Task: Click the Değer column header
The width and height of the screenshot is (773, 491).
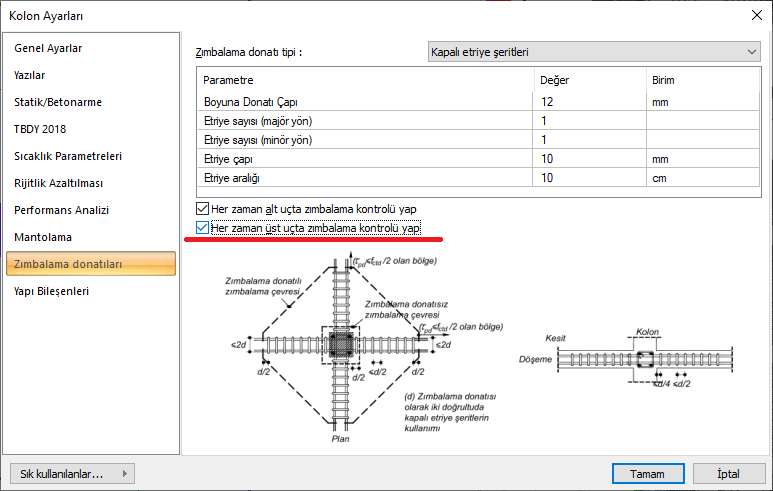Action: click(x=590, y=80)
